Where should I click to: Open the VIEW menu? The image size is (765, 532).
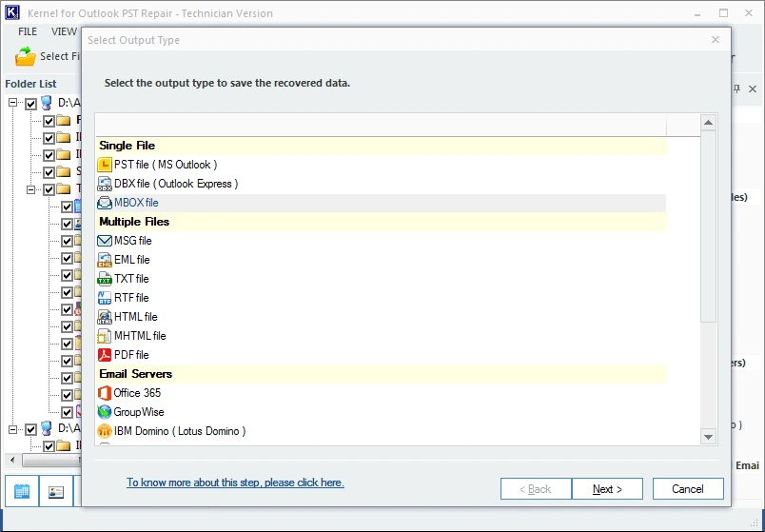[x=64, y=31]
